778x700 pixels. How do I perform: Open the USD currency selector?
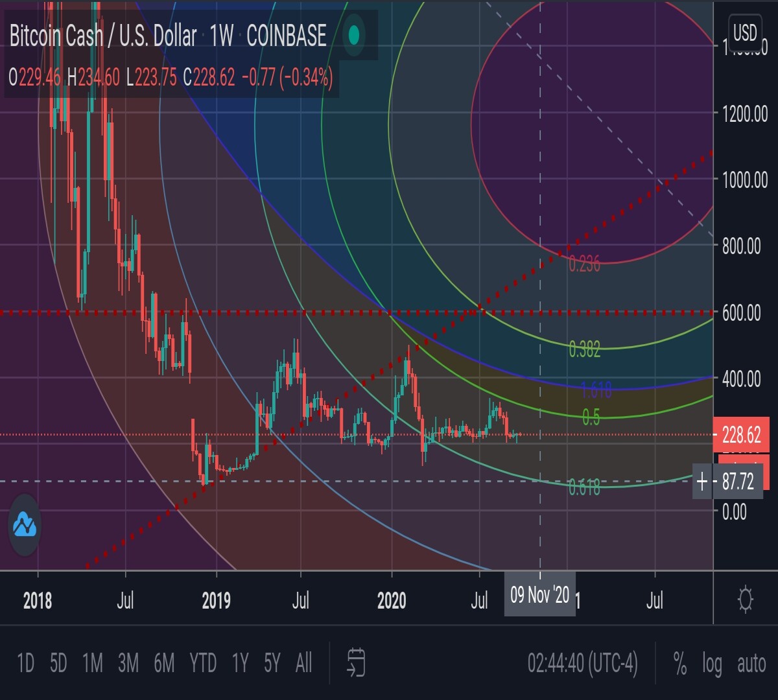click(x=745, y=32)
